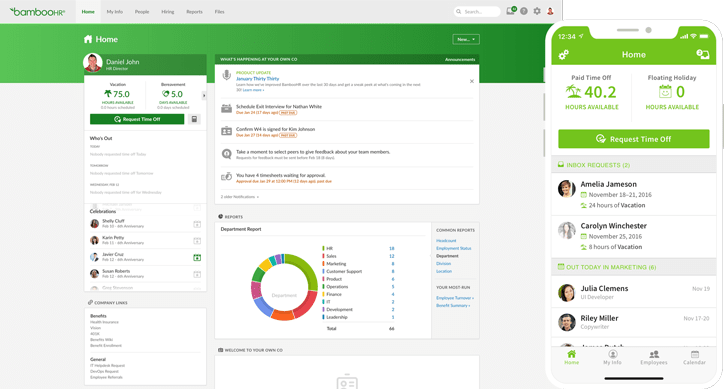Switch to the Reports tab
Screen dimensions: 724x389
[194, 12]
